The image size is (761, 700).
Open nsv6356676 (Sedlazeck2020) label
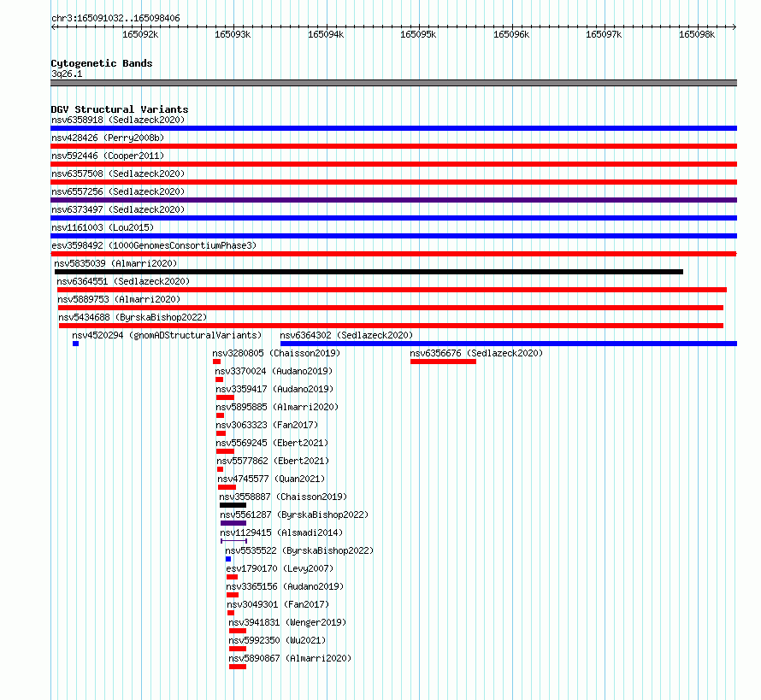(476, 353)
